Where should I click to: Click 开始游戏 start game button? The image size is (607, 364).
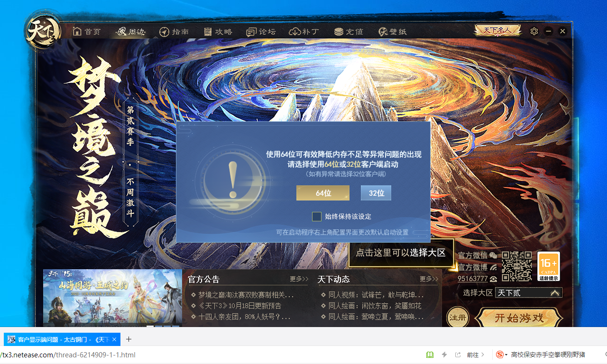pos(519,318)
